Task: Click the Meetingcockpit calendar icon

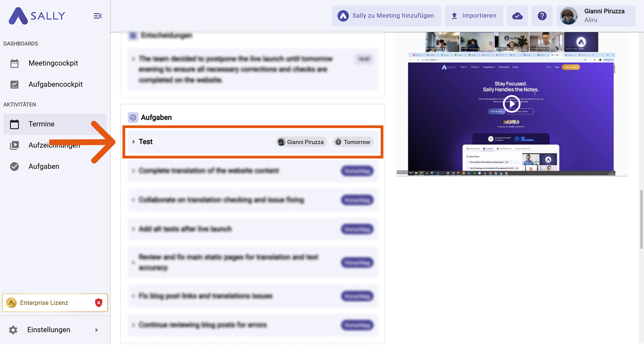Action: [14, 64]
